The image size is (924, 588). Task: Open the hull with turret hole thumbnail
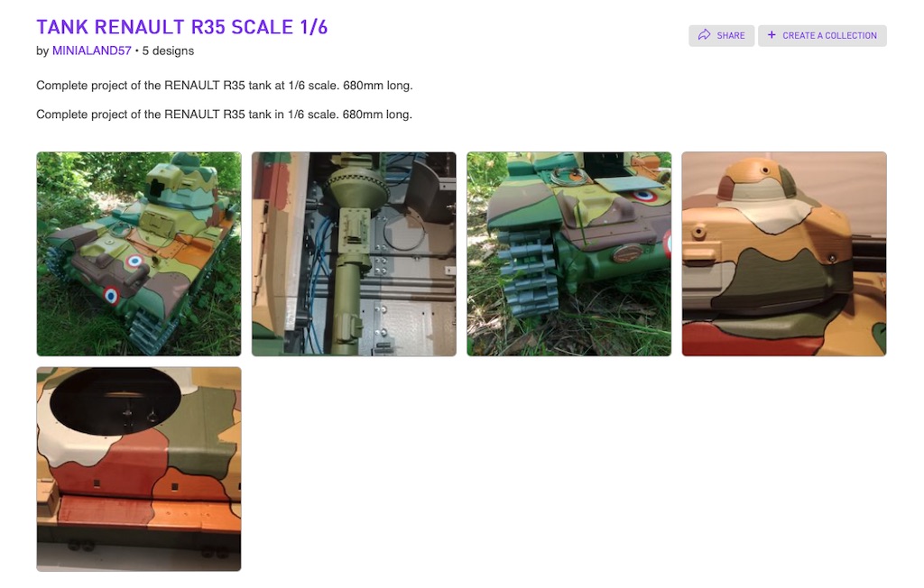tap(139, 469)
